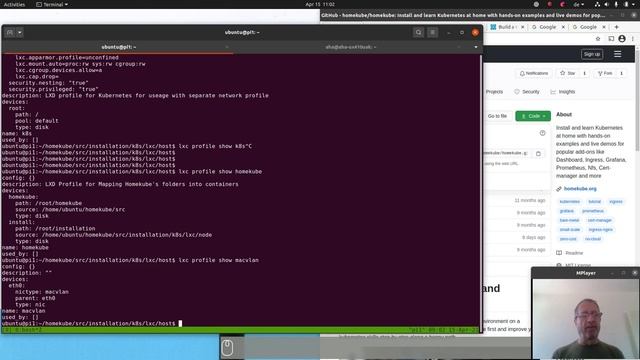The width and height of the screenshot is (640, 360).
Task: Open the Projects tab on GitHub
Action: pos(494,92)
